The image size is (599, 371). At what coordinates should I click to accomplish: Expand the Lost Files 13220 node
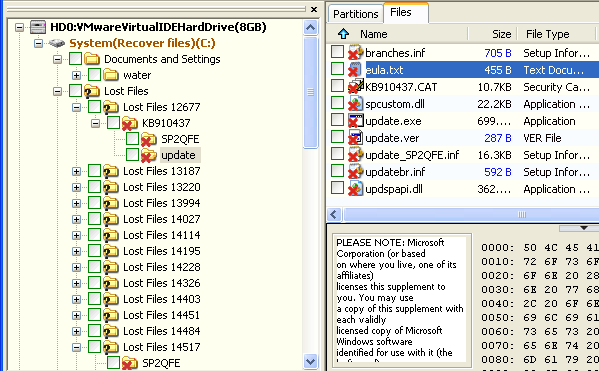[76, 187]
